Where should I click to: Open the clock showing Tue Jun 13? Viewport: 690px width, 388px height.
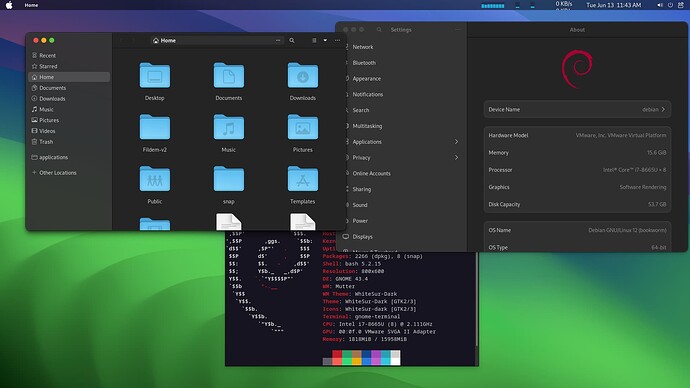coord(613,5)
